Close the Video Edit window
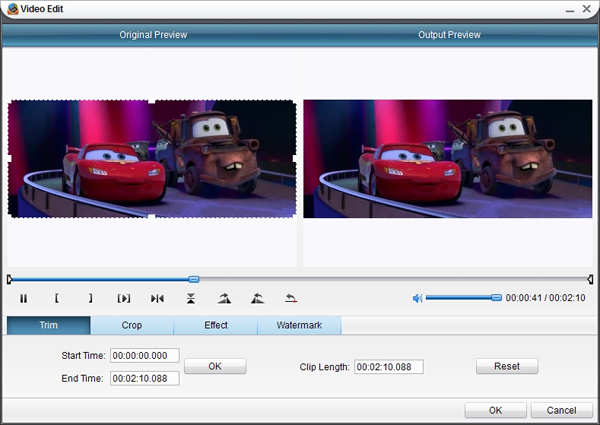 [x=587, y=8]
